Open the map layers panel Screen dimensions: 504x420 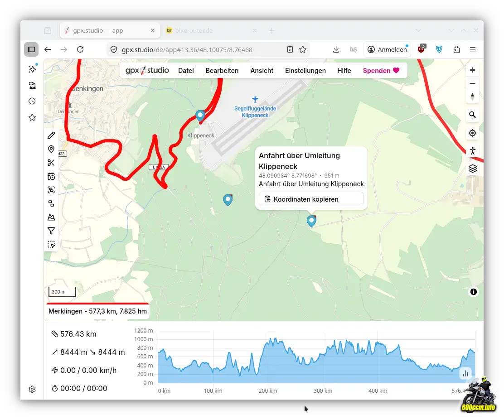click(x=472, y=169)
